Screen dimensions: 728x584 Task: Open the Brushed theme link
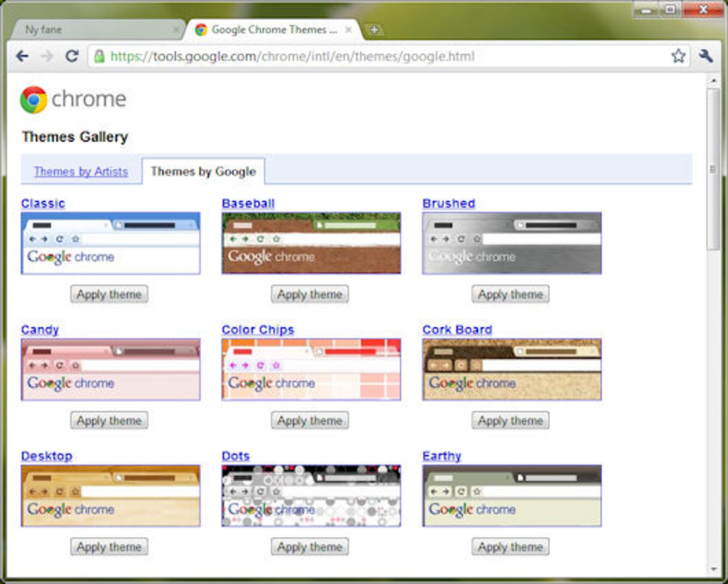pos(449,203)
